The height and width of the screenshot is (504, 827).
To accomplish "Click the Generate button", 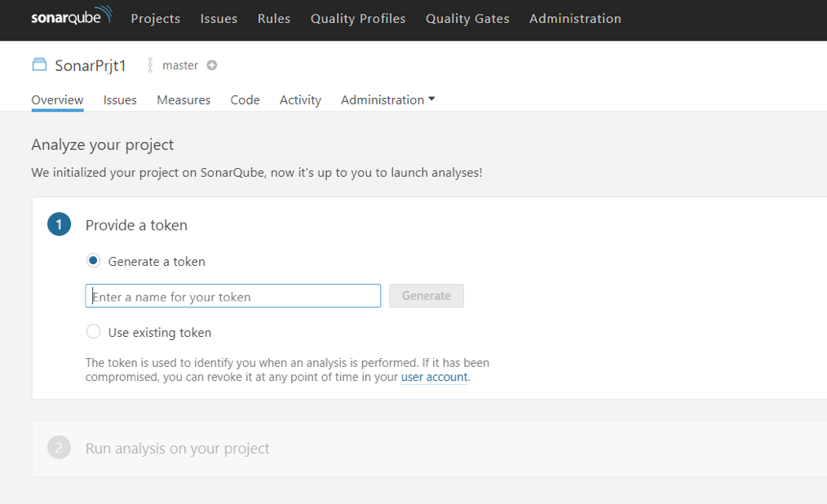I will click(427, 296).
